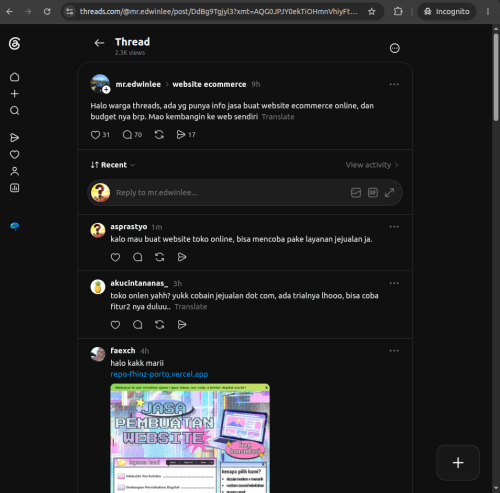Go back with the Thread header arrow
The image size is (500, 493).
[x=99, y=43]
